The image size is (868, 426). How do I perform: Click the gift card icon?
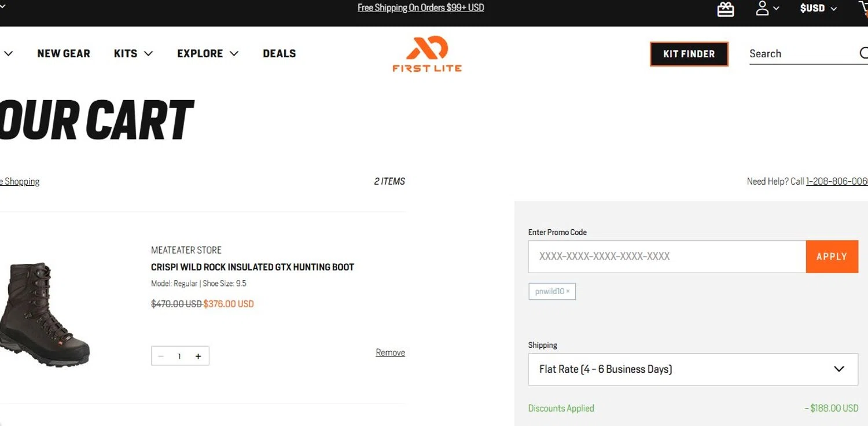click(x=725, y=9)
